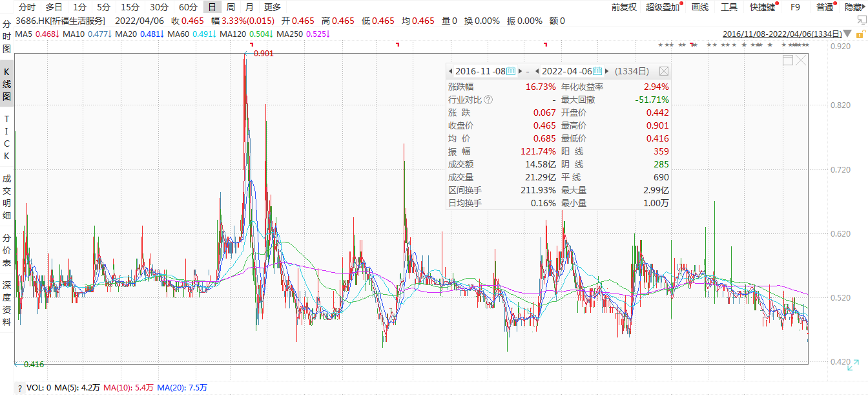Screen dimensions: 868x395
Task: Step the 2016-11-08 start date forward
Action: [x=520, y=71]
